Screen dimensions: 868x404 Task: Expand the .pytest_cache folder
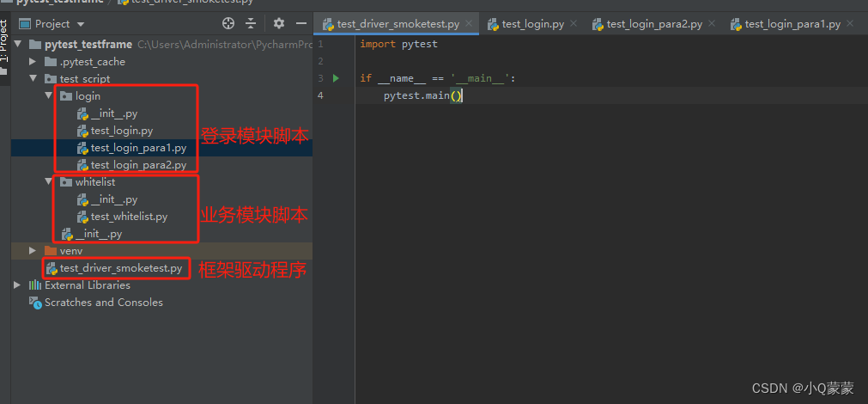pyautogui.click(x=33, y=62)
